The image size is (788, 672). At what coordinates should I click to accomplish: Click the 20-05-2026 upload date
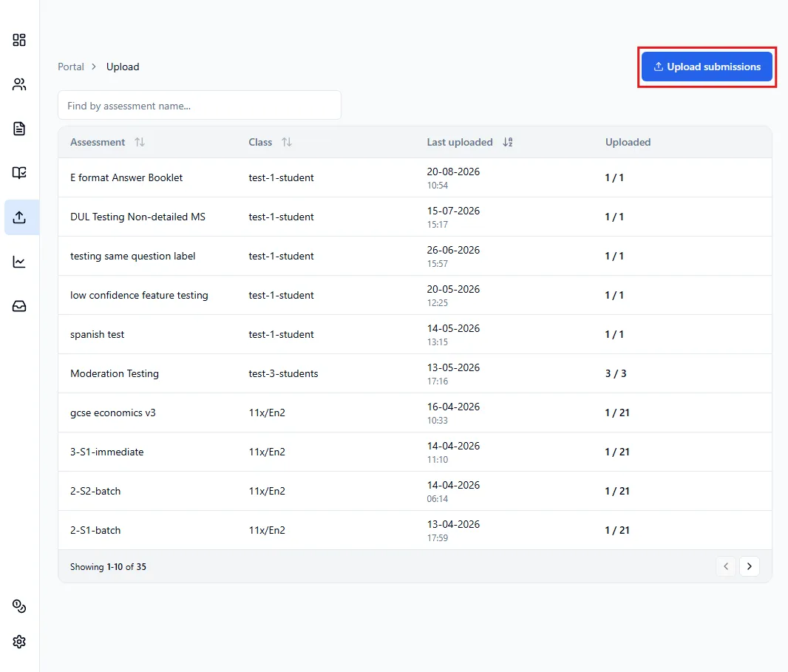(x=453, y=290)
